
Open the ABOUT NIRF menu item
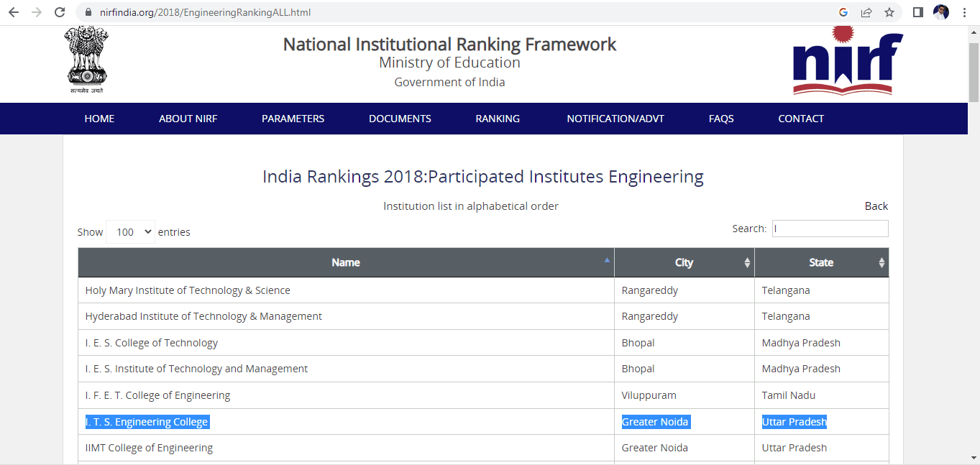click(188, 119)
